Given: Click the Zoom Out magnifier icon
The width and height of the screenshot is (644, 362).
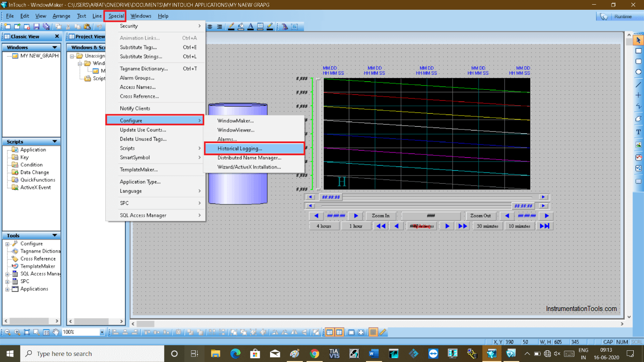Looking at the screenshot, I should [7, 332].
